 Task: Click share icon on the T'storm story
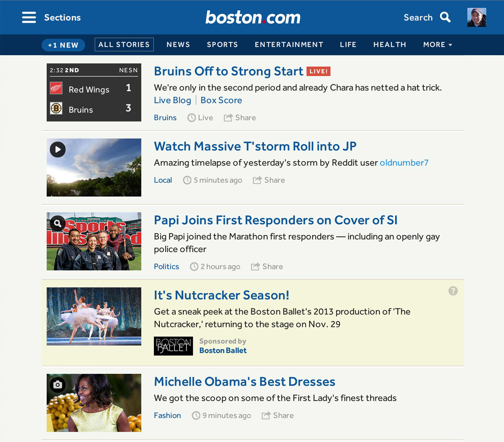[257, 180]
